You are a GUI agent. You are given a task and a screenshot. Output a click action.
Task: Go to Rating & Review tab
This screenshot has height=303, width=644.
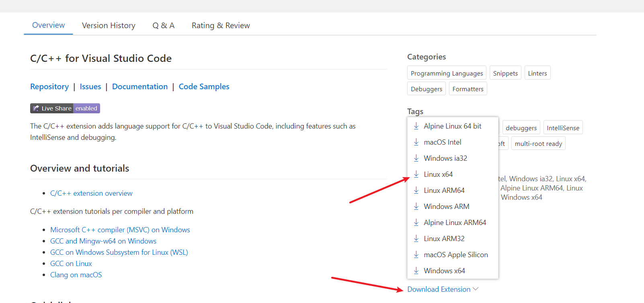221,25
